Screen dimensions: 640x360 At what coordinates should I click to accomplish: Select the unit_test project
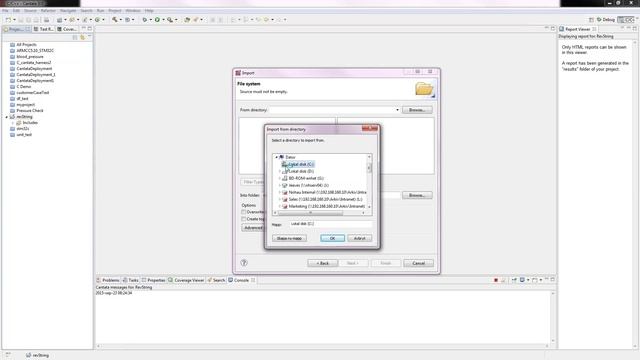click(24, 135)
